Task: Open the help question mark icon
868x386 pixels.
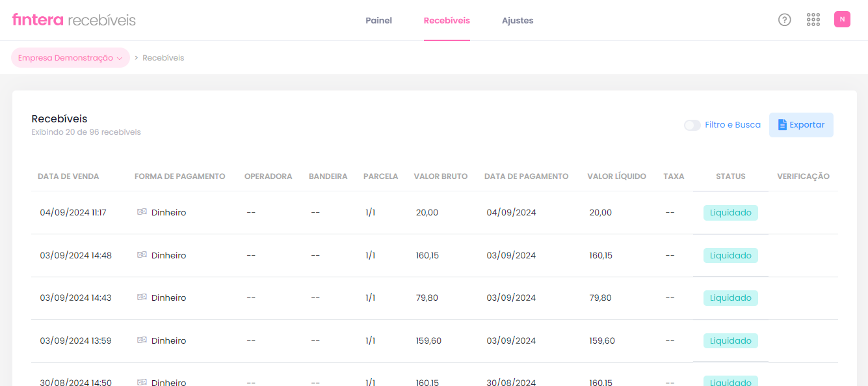Action: (785, 20)
